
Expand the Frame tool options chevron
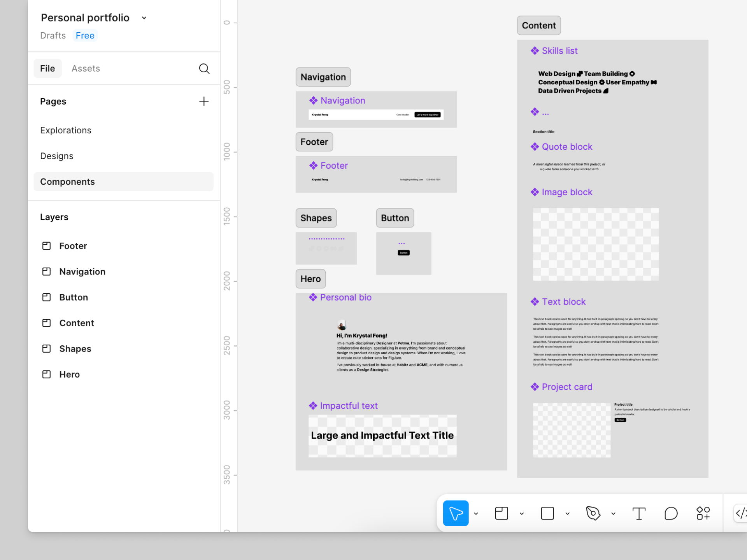[x=522, y=514]
